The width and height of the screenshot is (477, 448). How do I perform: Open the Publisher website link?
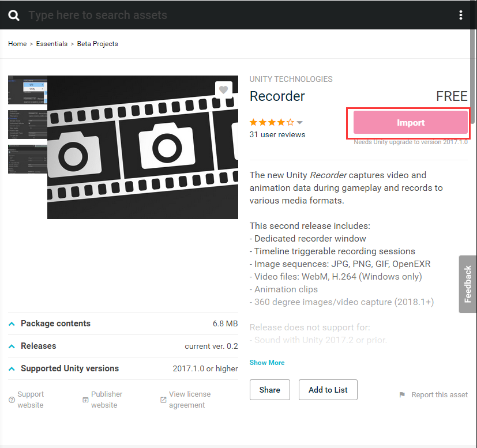tap(107, 400)
